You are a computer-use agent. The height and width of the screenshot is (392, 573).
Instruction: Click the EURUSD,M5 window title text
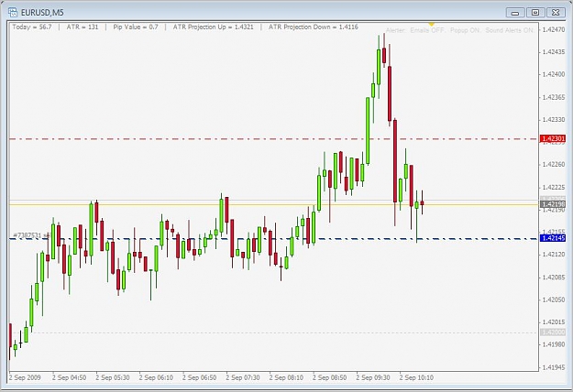point(42,13)
